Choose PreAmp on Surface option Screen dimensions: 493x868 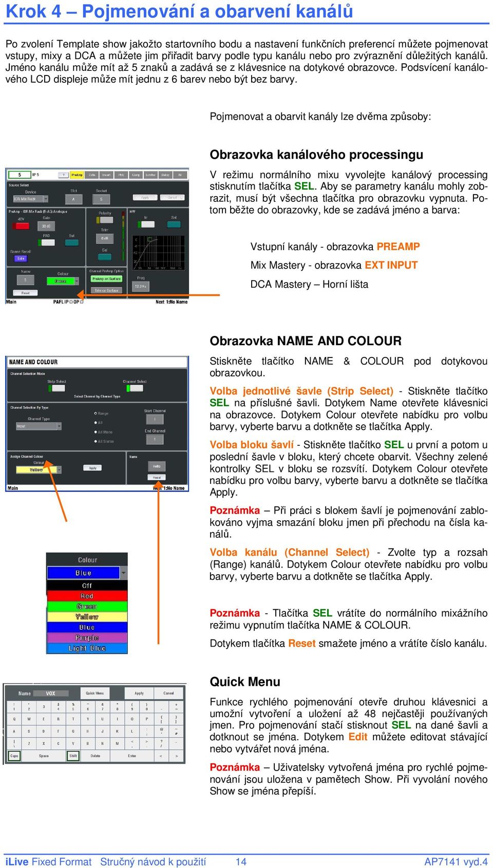106,279
